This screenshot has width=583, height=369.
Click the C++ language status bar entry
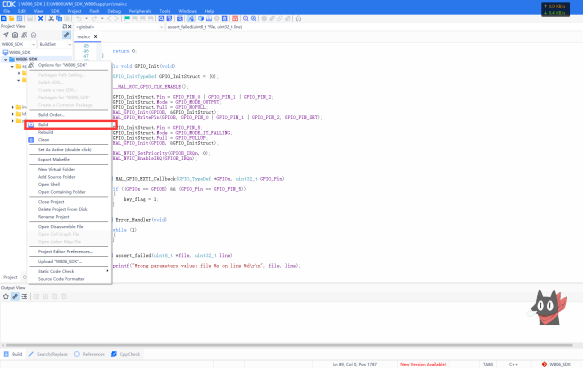point(513,365)
